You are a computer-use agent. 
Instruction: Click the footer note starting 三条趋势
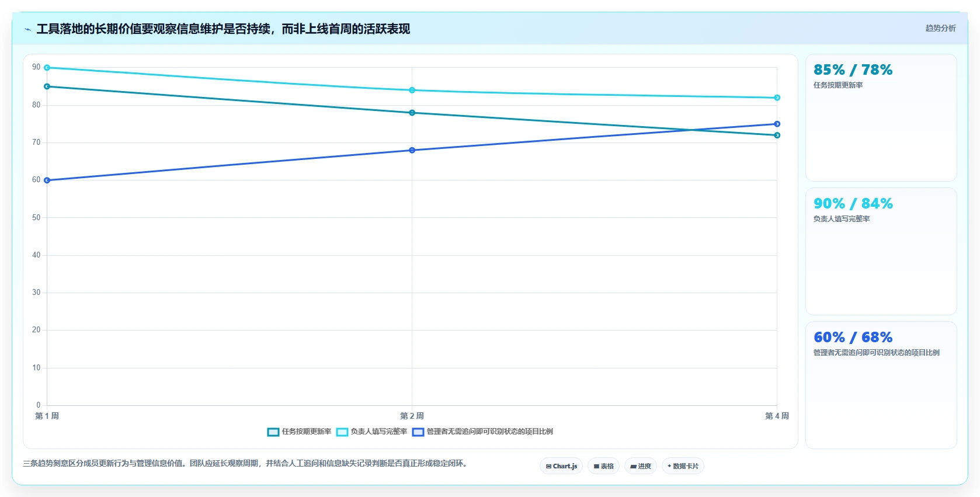tap(246, 463)
